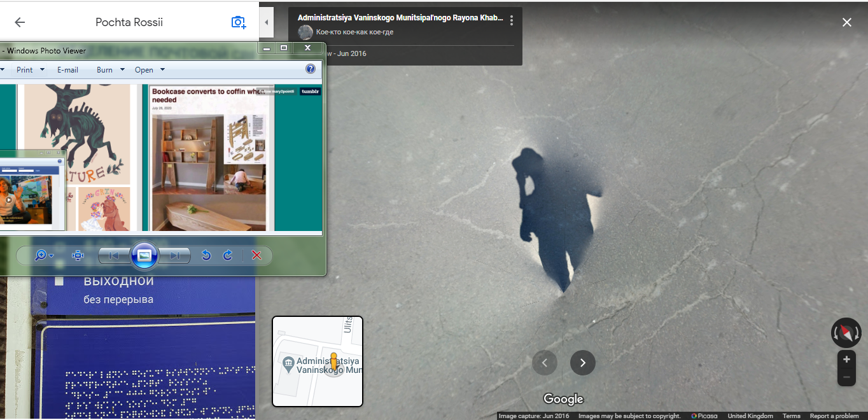Collapse the side panel with the arrow
Screen dimensions: 868x420
(267, 22)
